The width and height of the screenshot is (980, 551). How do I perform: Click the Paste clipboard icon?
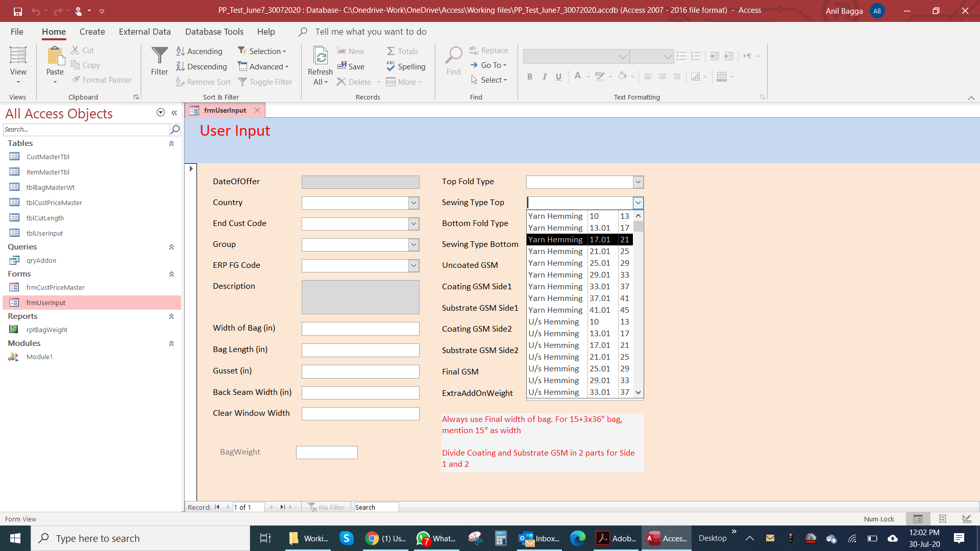coord(55,56)
